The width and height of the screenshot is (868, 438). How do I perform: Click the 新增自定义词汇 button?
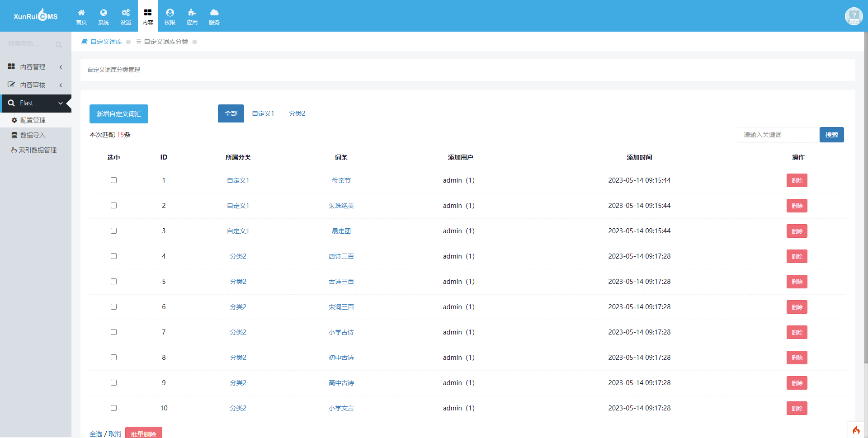[x=119, y=114]
